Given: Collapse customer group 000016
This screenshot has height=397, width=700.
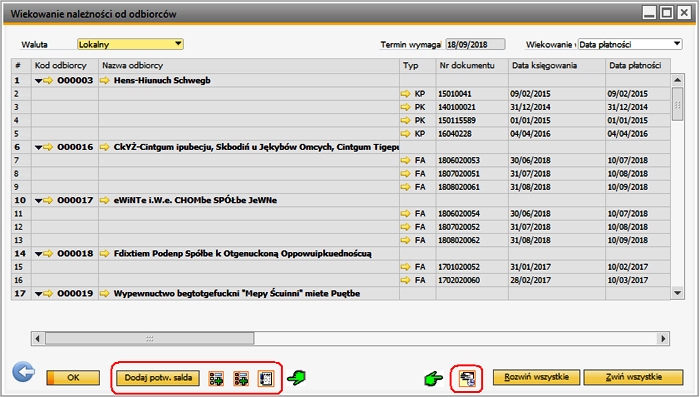Looking at the screenshot, I should point(38,147).
